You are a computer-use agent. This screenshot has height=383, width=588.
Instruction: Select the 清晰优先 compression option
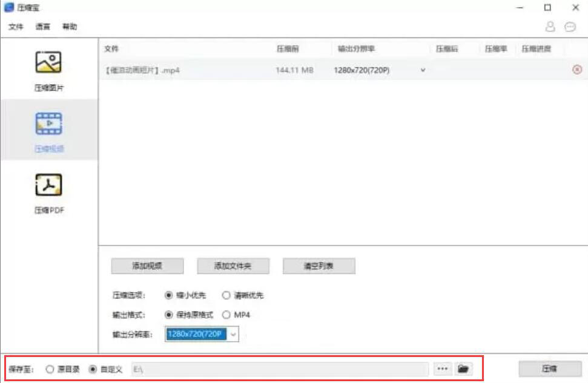click(x=227, y=295)
